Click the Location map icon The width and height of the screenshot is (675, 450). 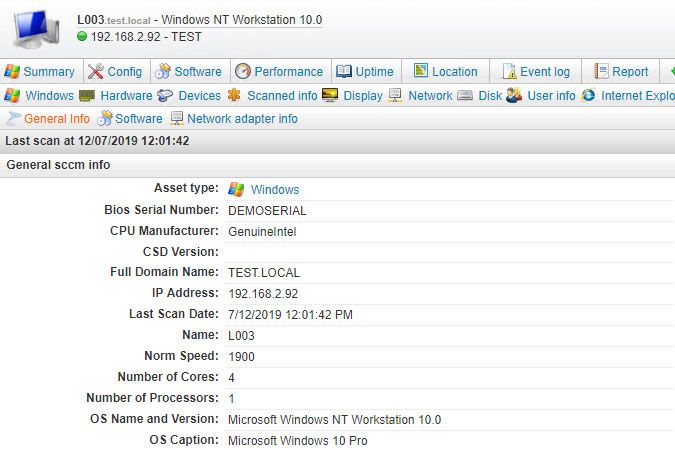420,72
